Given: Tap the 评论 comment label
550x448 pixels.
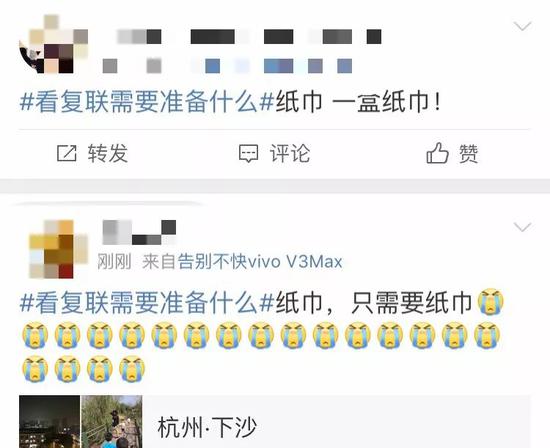Looking at the screenshot, I should pyautogui.click(x=290, y=153).
